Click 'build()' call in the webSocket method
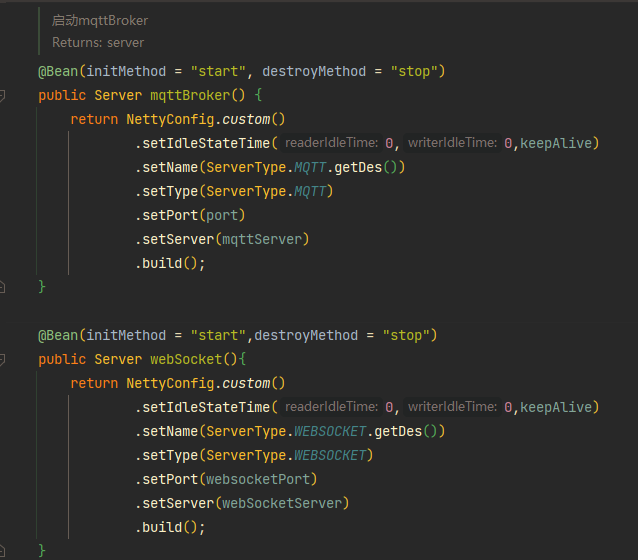 tap(170, 527)
